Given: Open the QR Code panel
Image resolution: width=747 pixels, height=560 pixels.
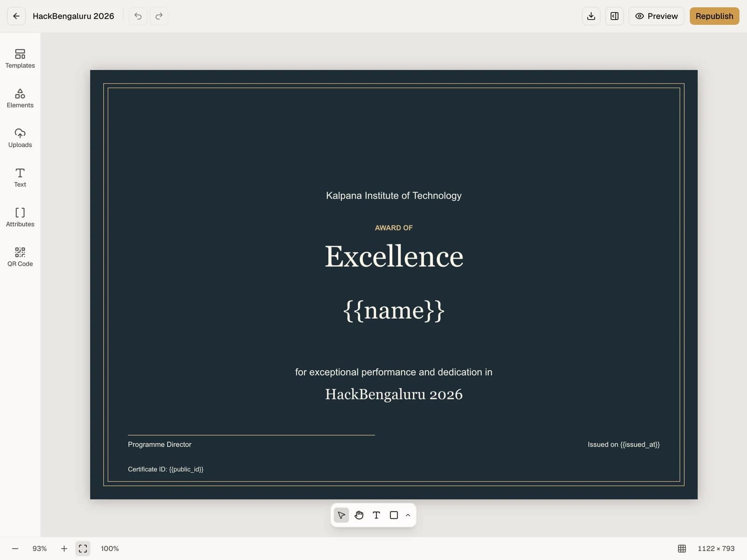Looking at the screenshot, I should click(20, 257).
